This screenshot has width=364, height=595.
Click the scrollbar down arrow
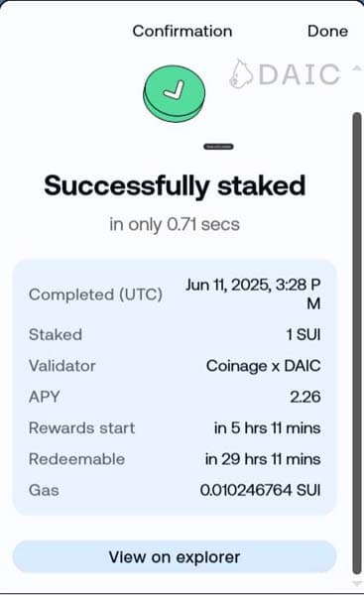click(356, 584)
